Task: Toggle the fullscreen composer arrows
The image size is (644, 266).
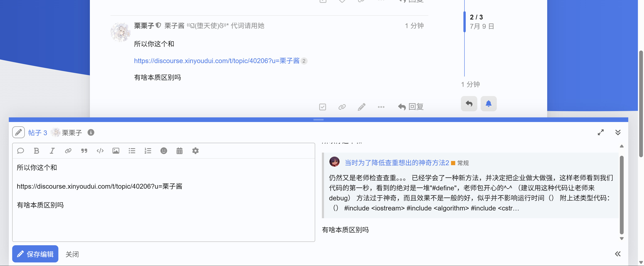Action: click(601, 132)
